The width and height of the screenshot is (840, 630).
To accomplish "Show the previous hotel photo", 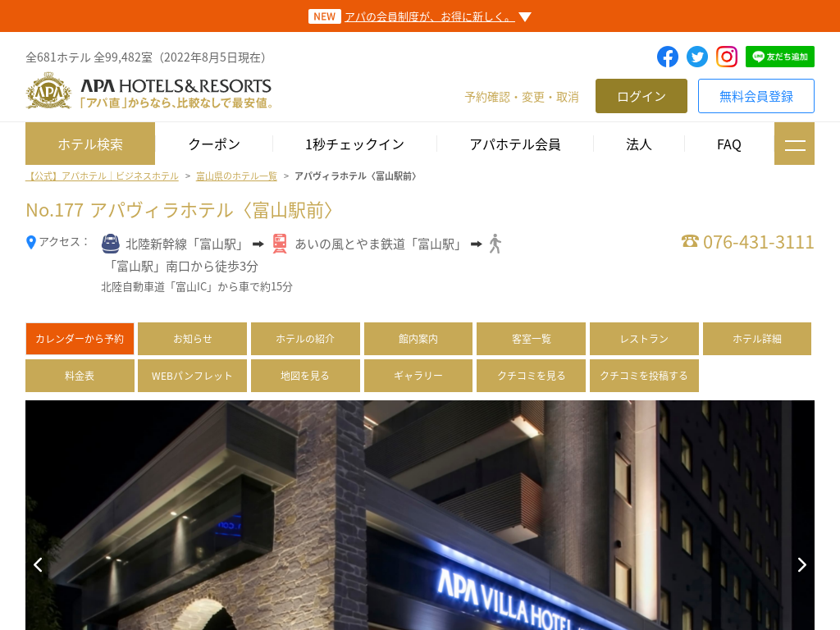I will click(x=38, y=564).
